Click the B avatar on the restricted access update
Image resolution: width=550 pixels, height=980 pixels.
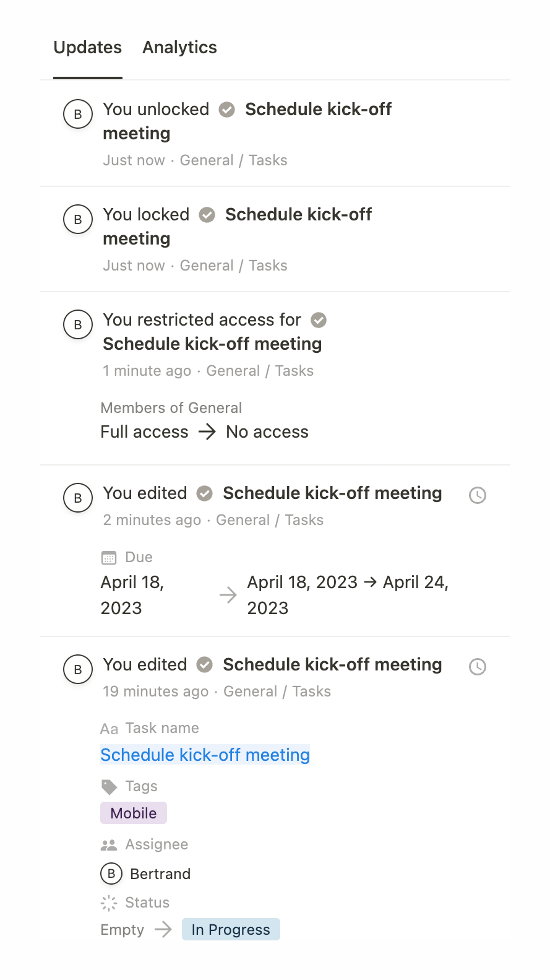(x=77, y=324)
